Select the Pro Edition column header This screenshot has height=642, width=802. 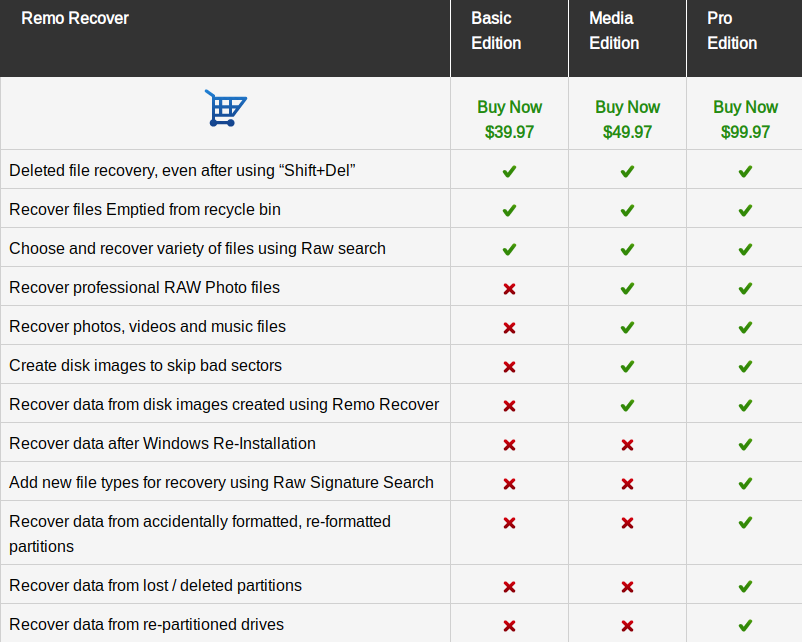(745, 38)
